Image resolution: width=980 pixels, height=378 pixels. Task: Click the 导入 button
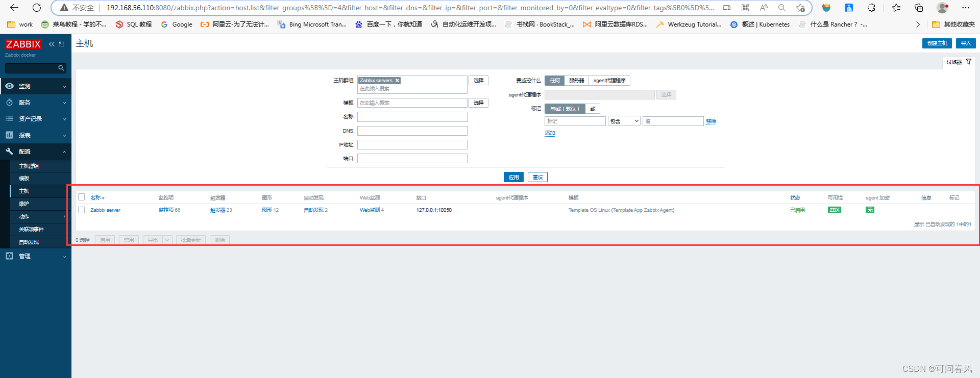[x=966, y=43]
